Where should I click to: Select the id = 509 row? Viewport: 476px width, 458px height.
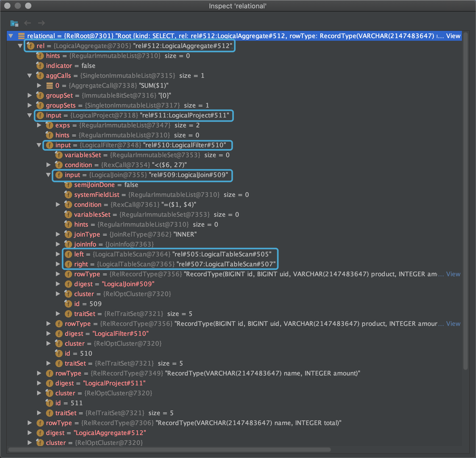click(234, 304)
